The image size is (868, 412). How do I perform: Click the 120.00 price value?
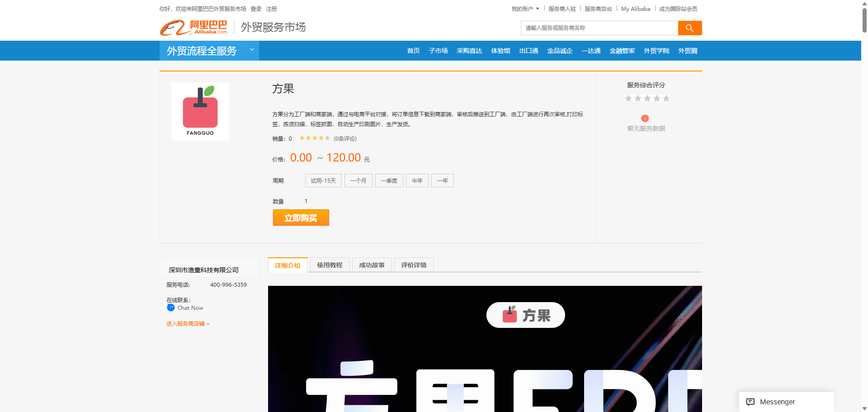pos(344,157)
